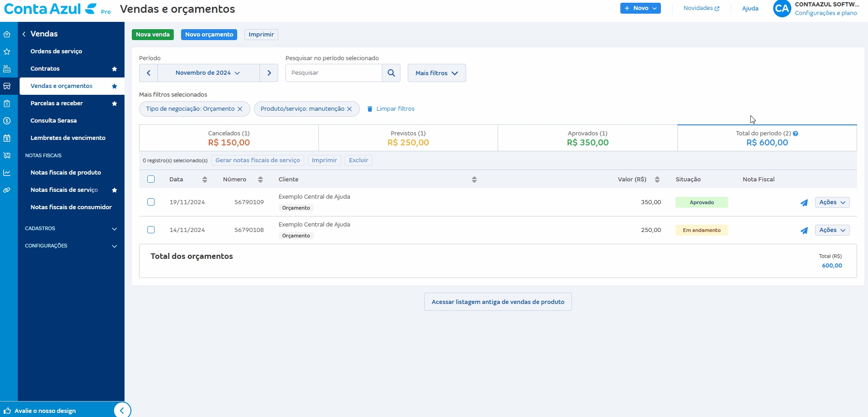868x417 pixels.
Task: Unfavorite Contratos using its star icon
Action: (114, 69)
